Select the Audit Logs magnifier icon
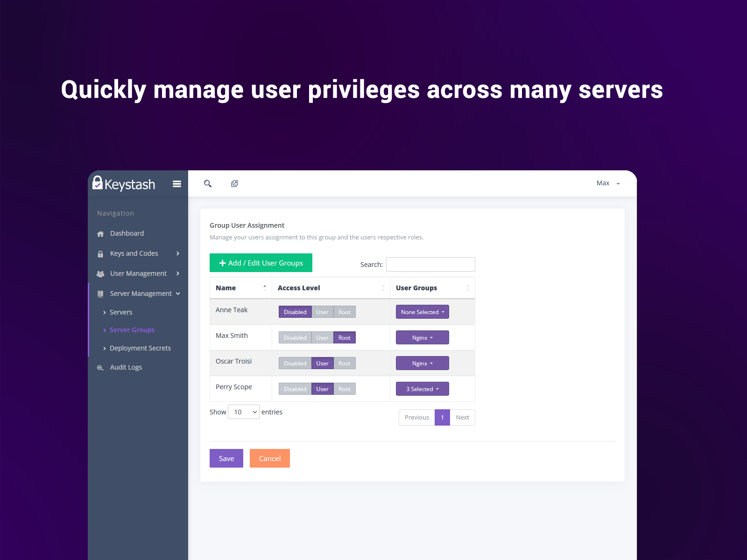747x560 pixels. point(100,367)
